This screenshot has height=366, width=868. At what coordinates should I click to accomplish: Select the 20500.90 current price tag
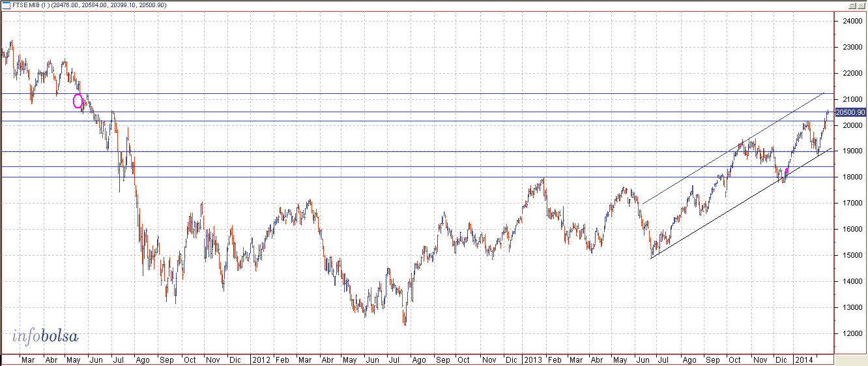850,112
